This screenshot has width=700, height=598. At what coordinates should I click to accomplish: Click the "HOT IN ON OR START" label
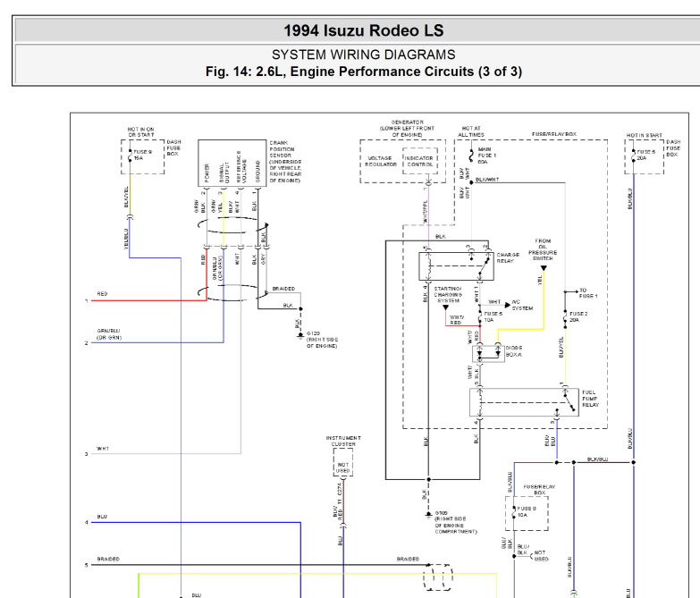click(x=140, y=132)
